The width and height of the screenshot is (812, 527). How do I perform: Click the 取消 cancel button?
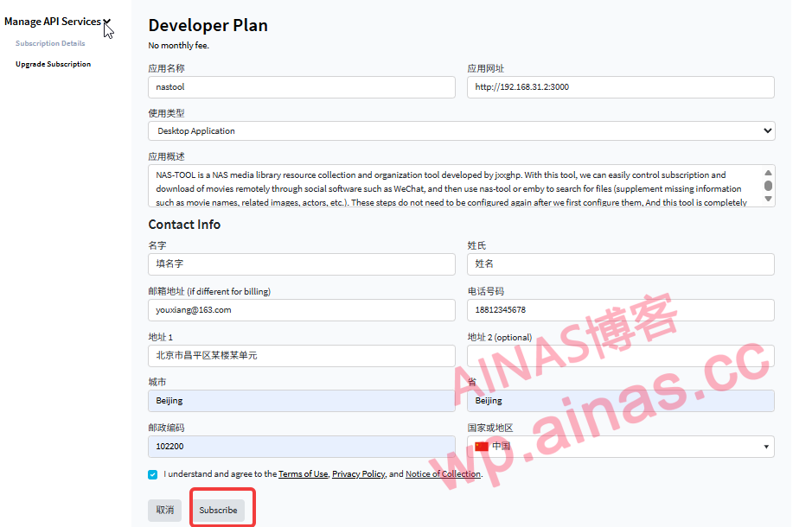pyautogui.click(x=164, y=510)
